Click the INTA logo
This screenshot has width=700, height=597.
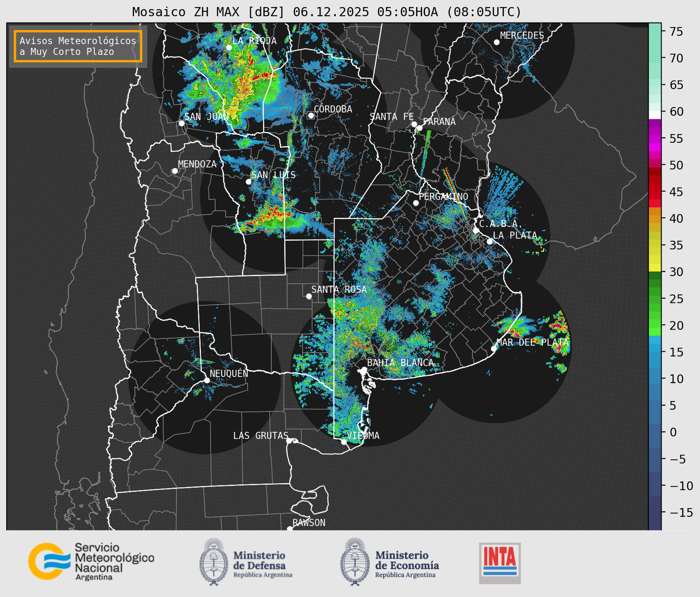500,563
